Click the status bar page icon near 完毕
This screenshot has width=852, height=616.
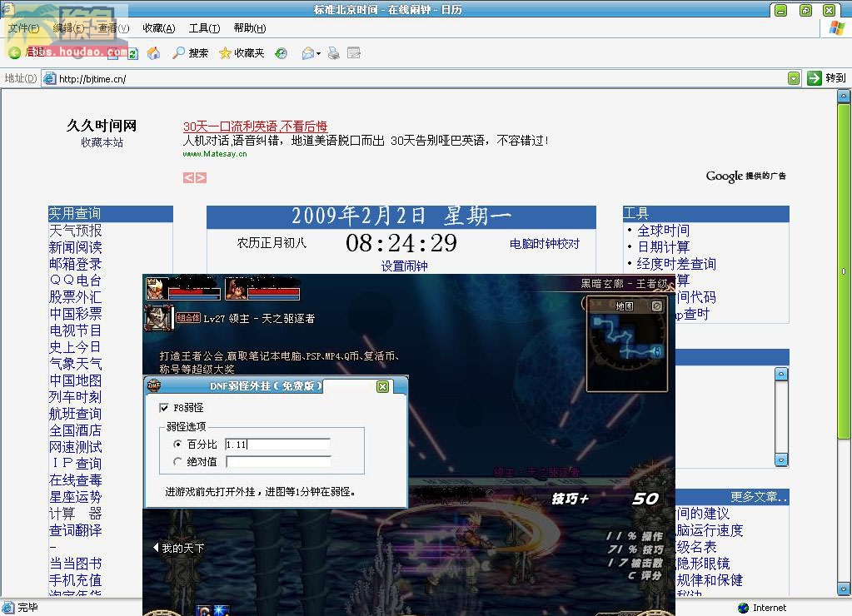tap(8, 608)
